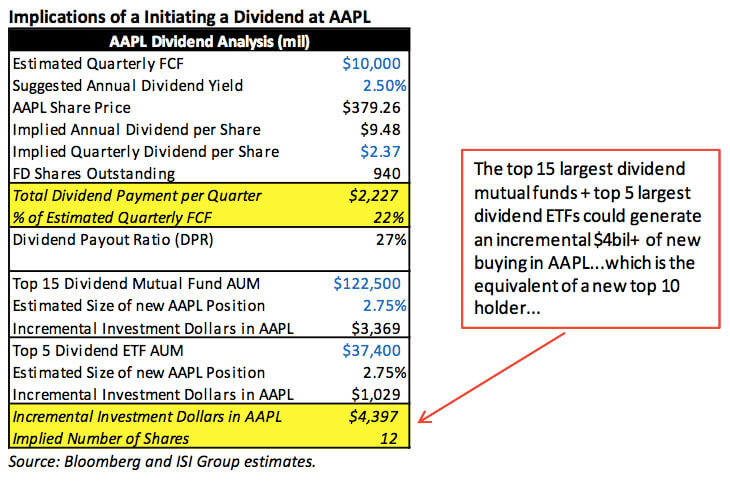Image resolution: width=730 pixels, height=481 pixels.
Task: Click 'Dividend Payout Ratio (DPR)' label
Action: click(x=113, y=240)
